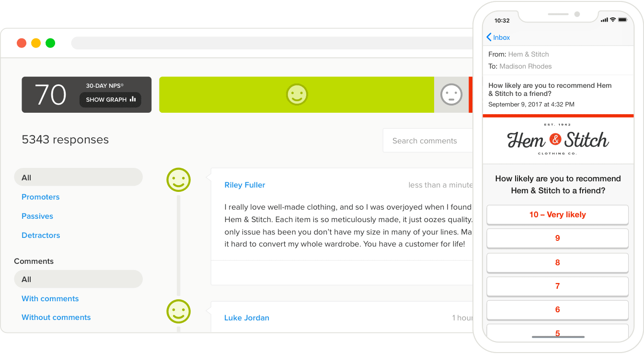644x354 pixels.
Task: Click Riley Fuller's comment text
Action: 348,225
